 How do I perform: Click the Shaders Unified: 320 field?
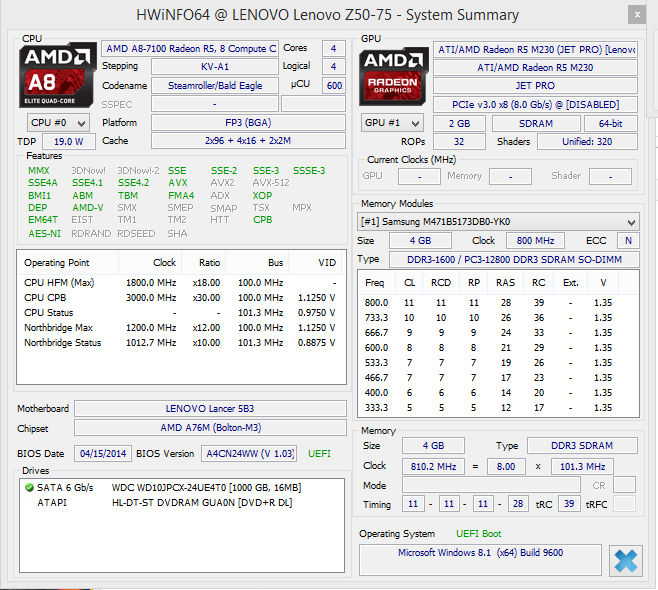(587, 141)
